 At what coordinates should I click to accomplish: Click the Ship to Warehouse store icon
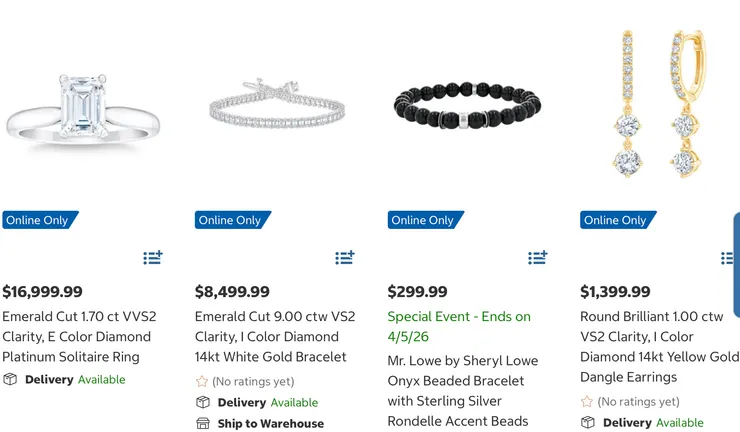pos(203,423)
